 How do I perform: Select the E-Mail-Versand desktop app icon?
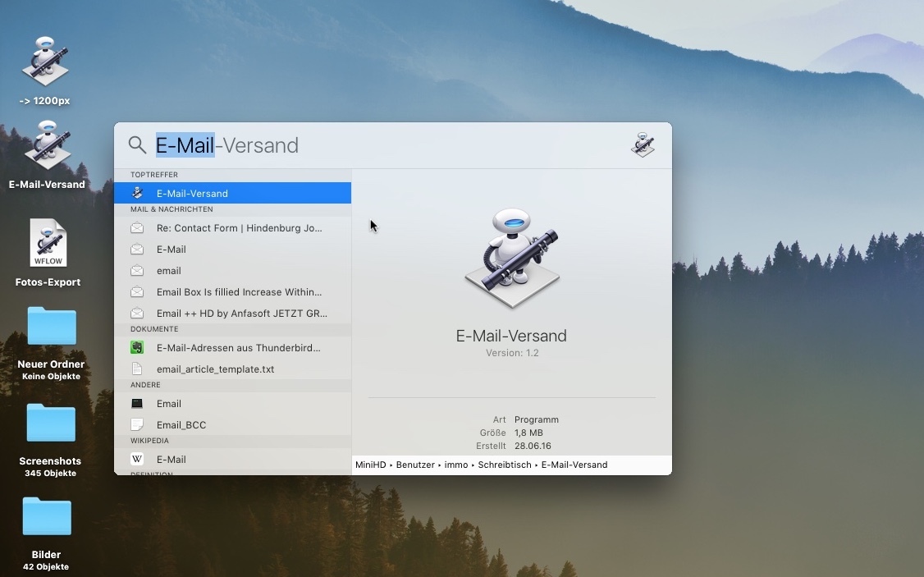pos(47,145)
